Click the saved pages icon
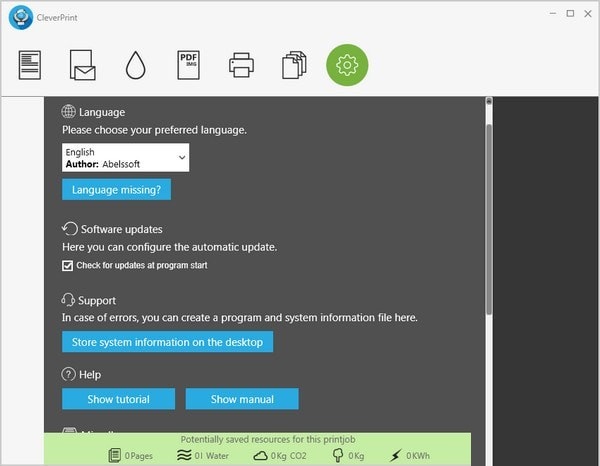This screenshot has width=600, height=466. click(114, 455)
